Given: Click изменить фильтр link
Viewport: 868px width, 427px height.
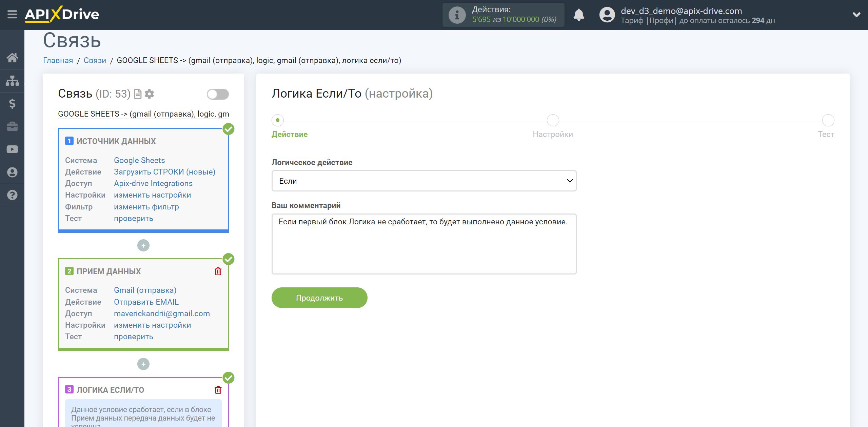Looking at the screenshot, I should tap(146, 207).
